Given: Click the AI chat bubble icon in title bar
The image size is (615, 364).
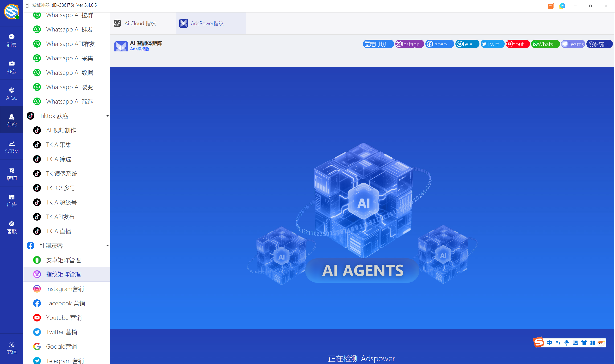Looking at the screenshot, I should [x=562, y=6].
